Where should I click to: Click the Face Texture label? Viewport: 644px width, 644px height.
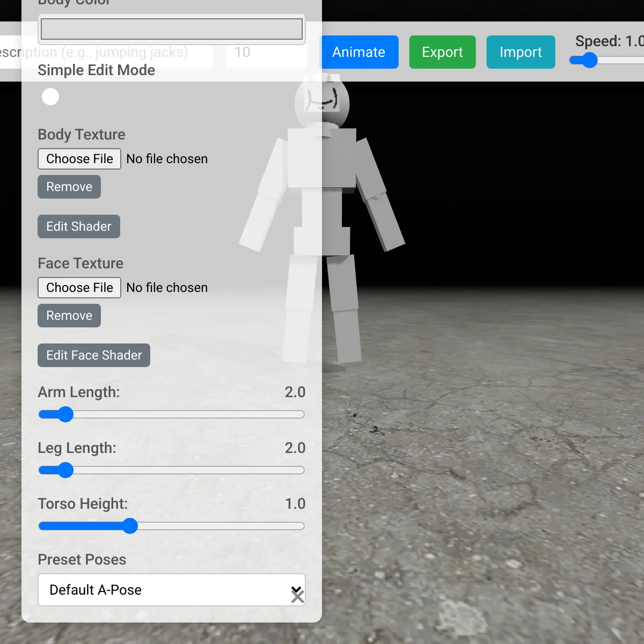[80, 264]
